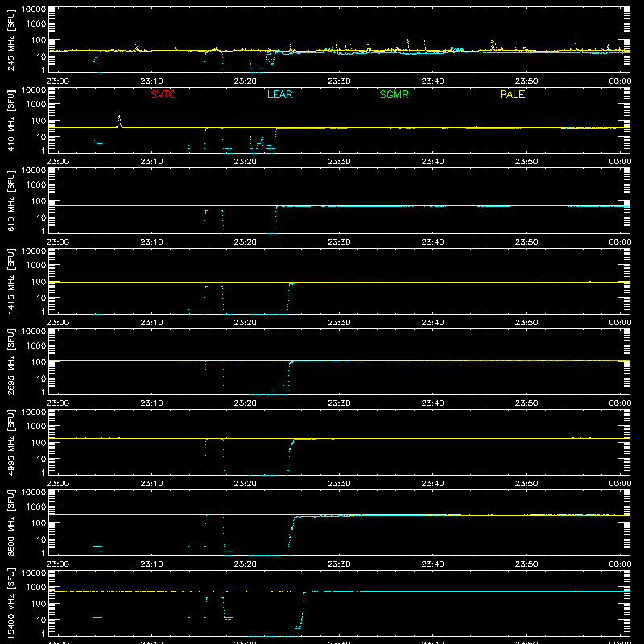Screen dimensions: 644x644
Task: Click 23:10 tick under the 8800 MHz panel
Action: click(x=151, y=564)
